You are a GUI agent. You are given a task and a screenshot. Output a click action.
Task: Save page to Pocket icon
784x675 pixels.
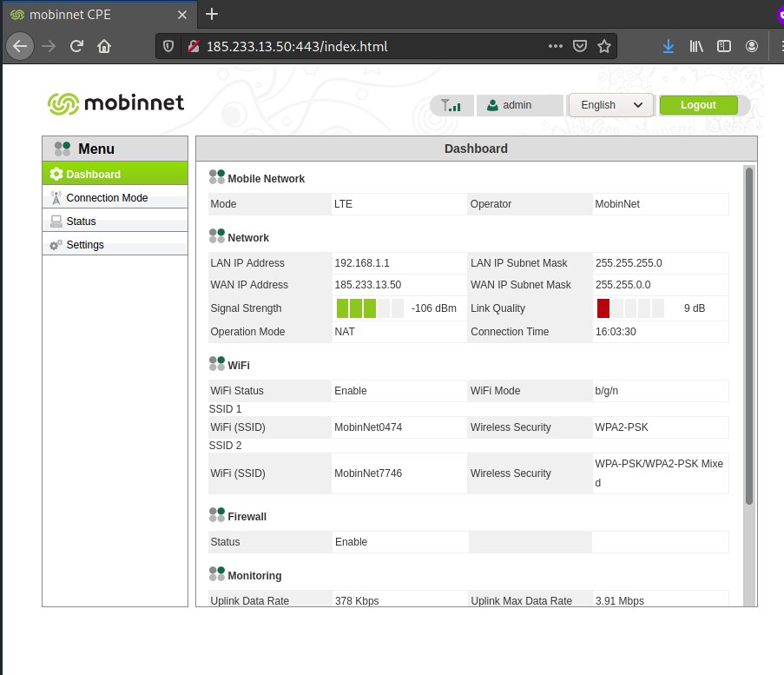579,47
